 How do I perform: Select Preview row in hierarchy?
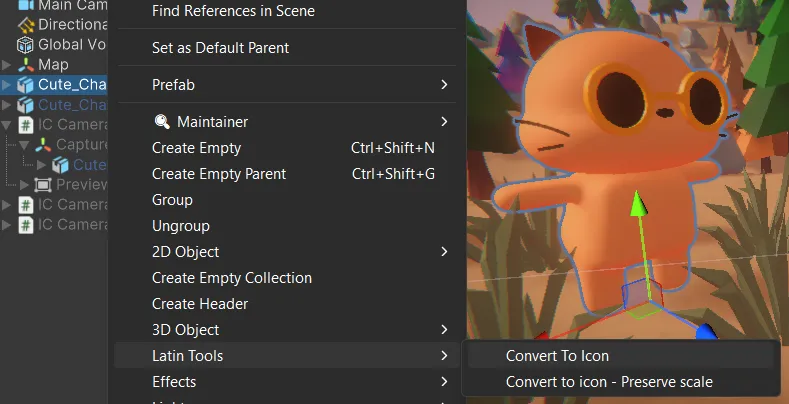coord(53,185)
